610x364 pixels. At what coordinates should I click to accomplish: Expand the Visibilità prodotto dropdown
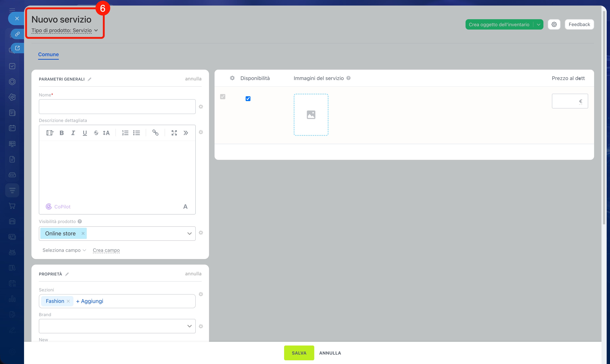190,234
